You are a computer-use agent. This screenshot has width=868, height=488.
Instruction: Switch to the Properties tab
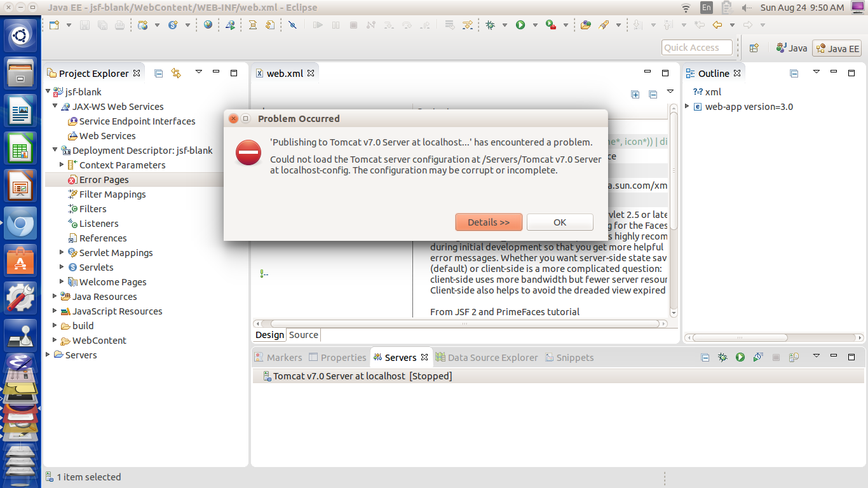[337, 358]
